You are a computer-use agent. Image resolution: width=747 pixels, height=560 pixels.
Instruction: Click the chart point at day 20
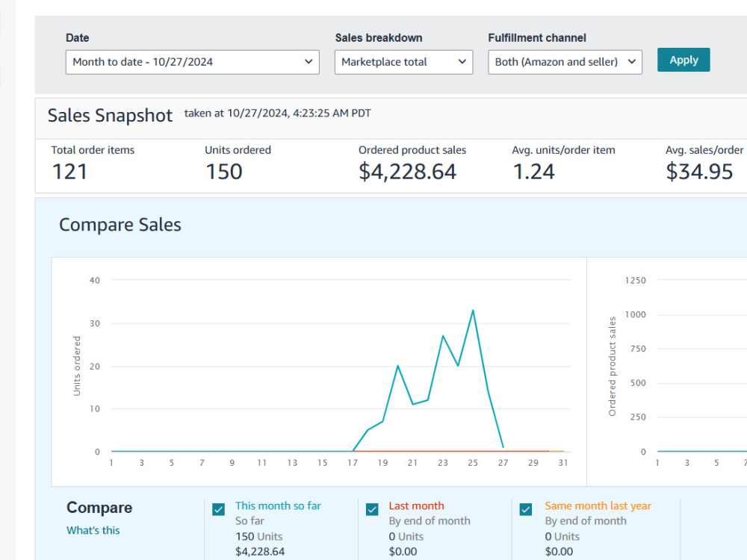click(x=398, y=366)
